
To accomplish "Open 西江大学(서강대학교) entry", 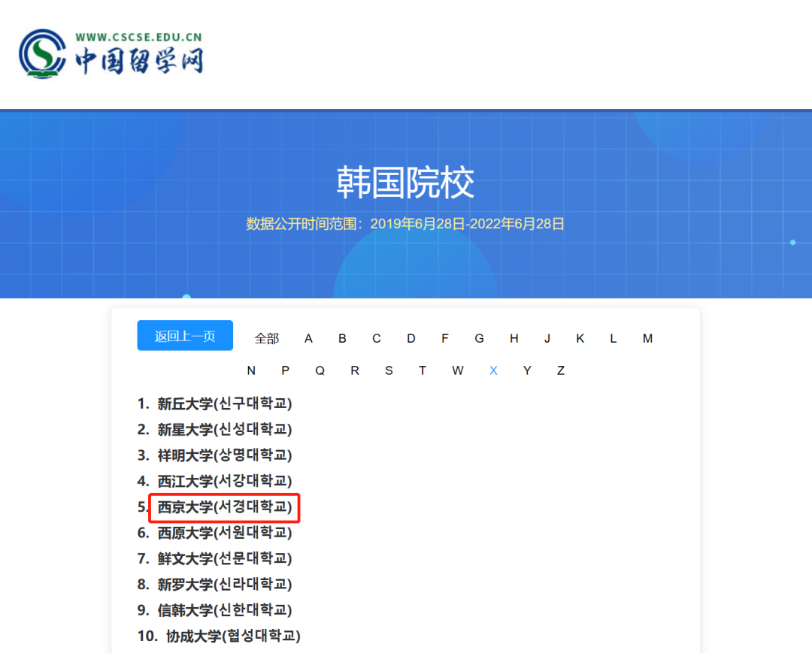I will tap(225, 481).
